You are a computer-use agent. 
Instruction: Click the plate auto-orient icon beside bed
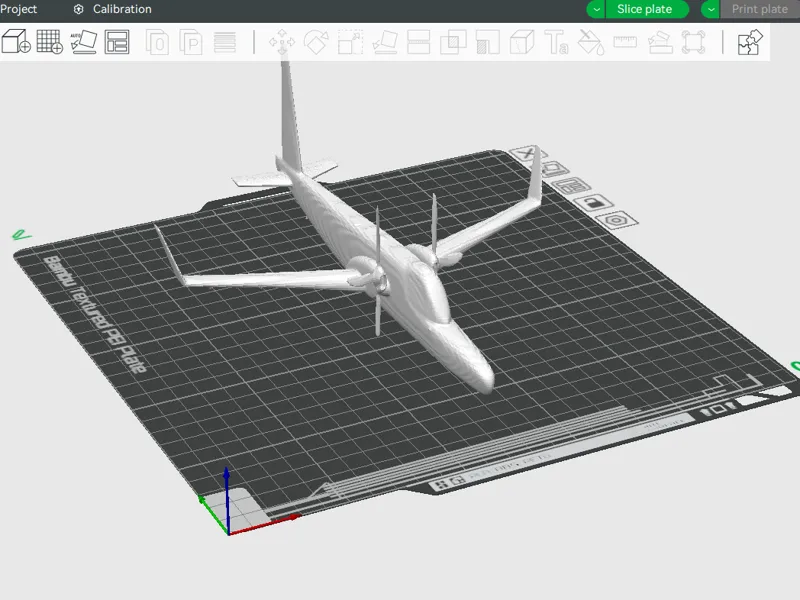click(553, 168)
